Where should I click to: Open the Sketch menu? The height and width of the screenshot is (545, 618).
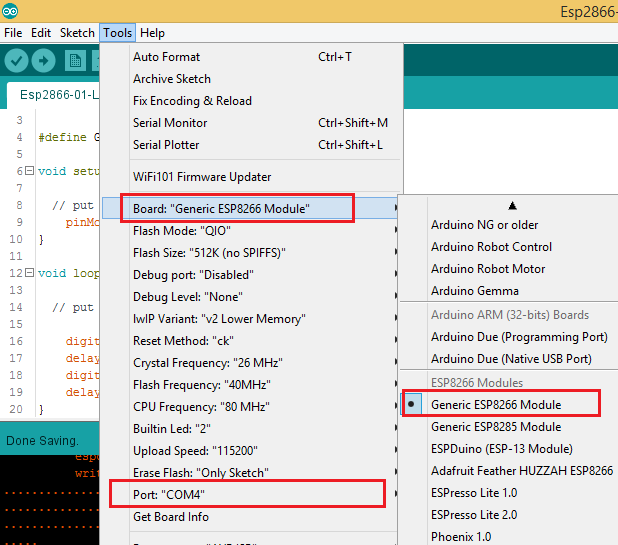[x=77, y=33]
